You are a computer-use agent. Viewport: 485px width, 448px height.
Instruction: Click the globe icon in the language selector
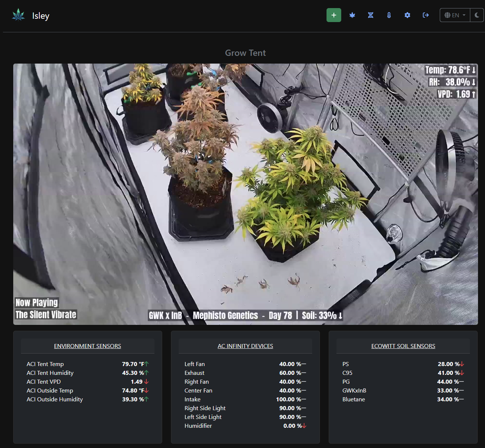pos(448,15)
